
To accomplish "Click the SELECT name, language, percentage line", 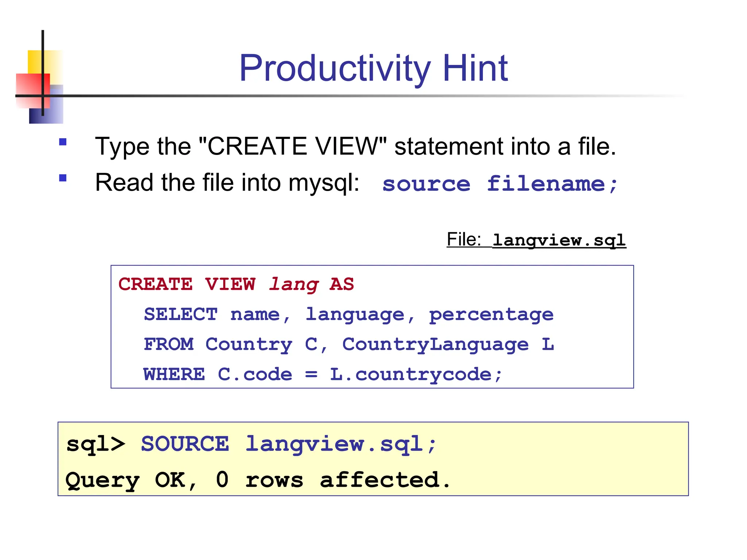I will (x=348, y=314).
